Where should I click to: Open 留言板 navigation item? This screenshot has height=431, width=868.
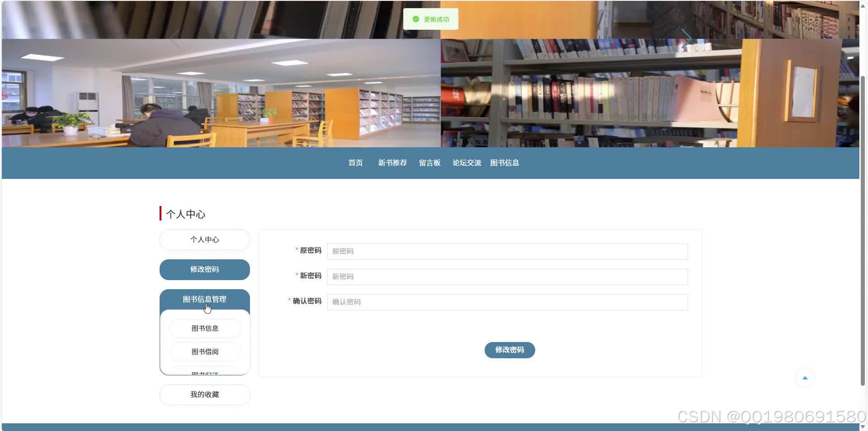click(x=429, y=163)
